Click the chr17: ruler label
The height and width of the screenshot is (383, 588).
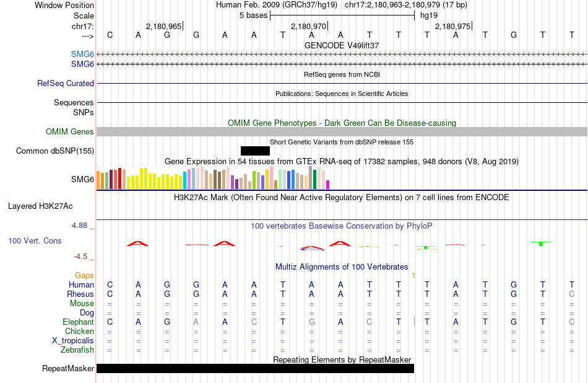(x=83, y=26)
